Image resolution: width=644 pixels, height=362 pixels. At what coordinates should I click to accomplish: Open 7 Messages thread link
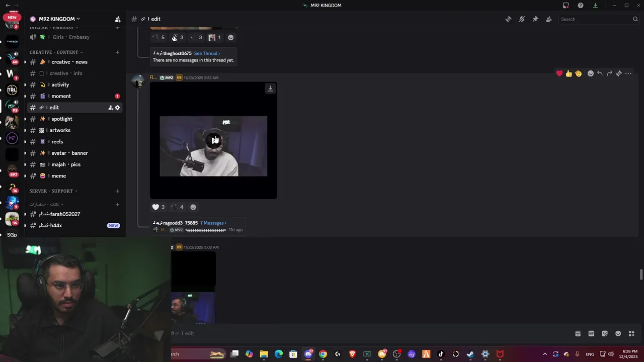pyautogui.click(x=213, y=223)
